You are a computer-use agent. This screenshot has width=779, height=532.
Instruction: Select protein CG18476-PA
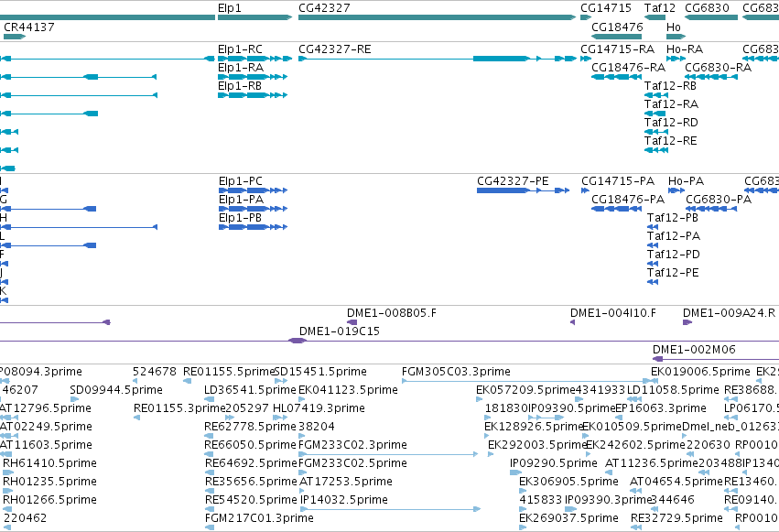tap(617, 209)
